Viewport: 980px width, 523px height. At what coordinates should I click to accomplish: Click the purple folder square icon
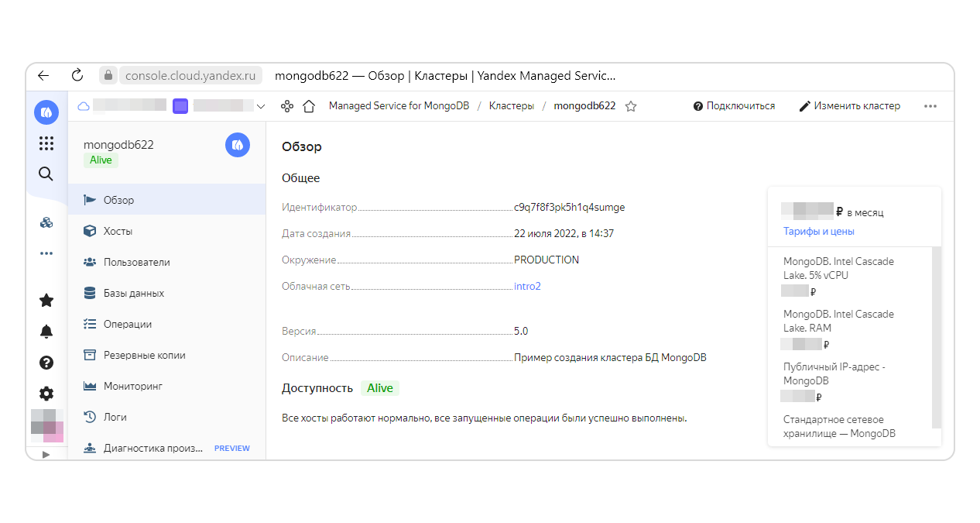[x=180, y=106]
